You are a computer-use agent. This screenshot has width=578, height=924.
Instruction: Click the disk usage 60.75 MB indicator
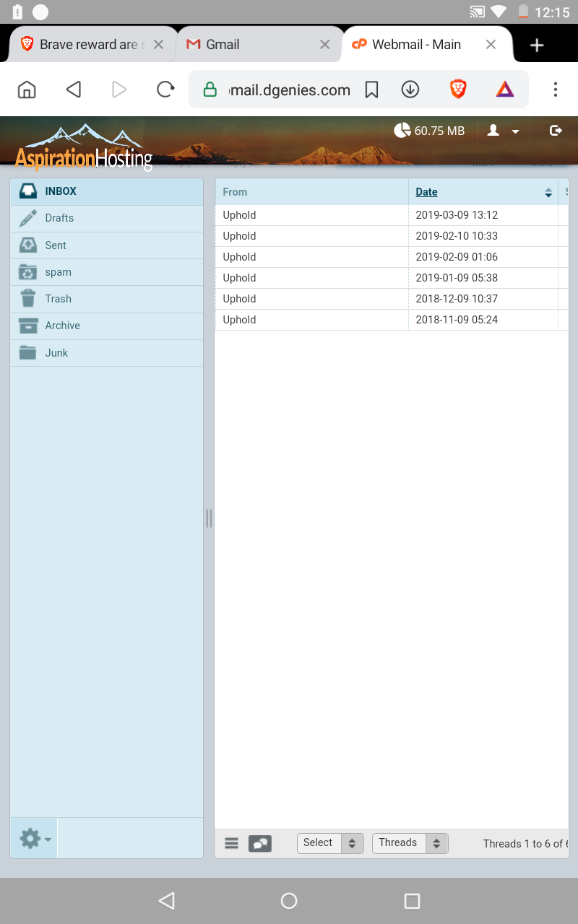429,131
